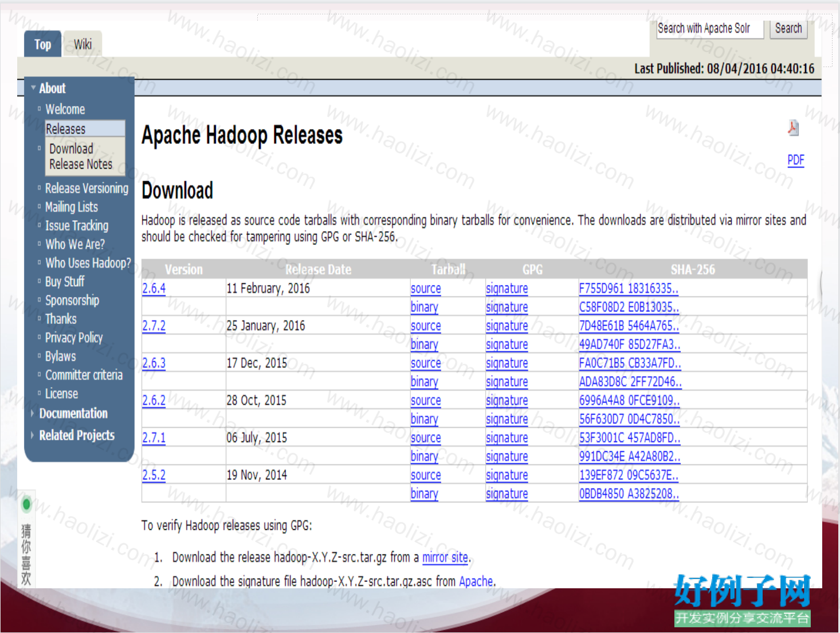Open SHA-256 49AD740F 85D27FA3 link
This screenshot has height=633, width=840.
click(630, 344)
